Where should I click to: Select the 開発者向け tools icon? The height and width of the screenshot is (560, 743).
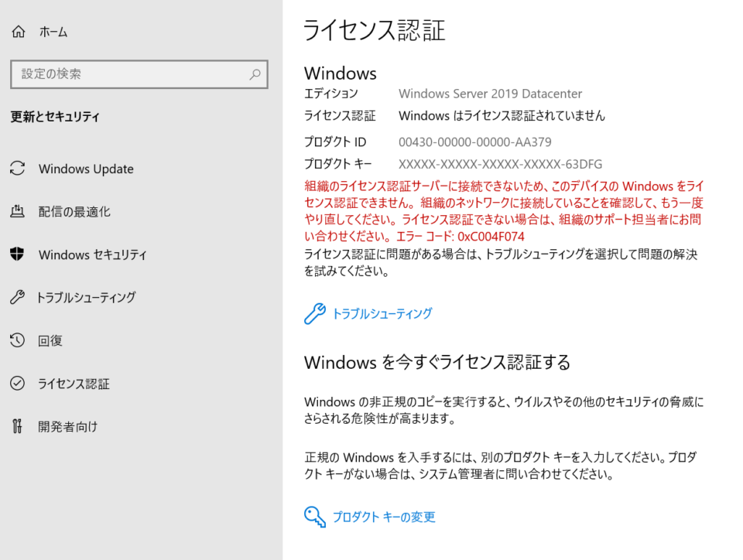[x=17, y=426]
